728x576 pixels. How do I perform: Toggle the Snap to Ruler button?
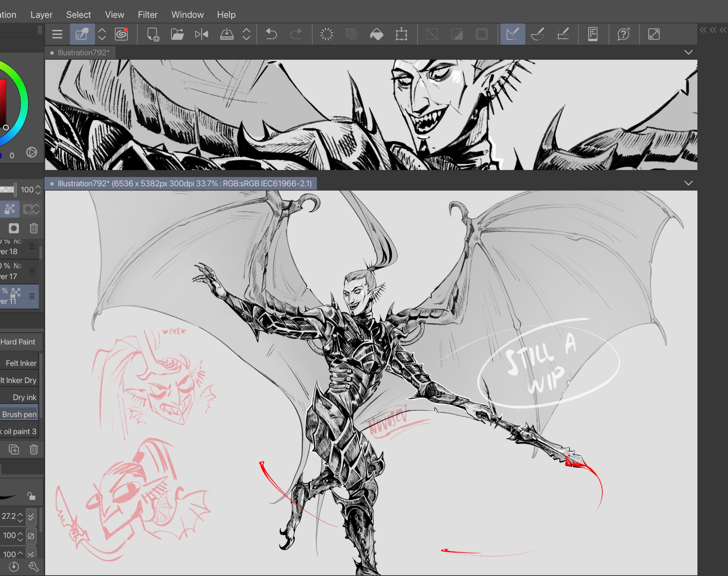click(x=513, y=34)
